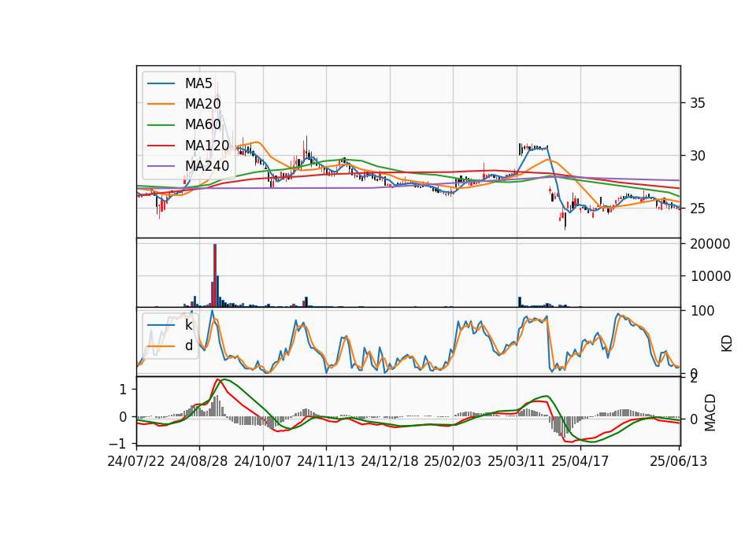Click the 24/07/22 date label
Viewport: 756px width, 543px height.
pos(136,462)
